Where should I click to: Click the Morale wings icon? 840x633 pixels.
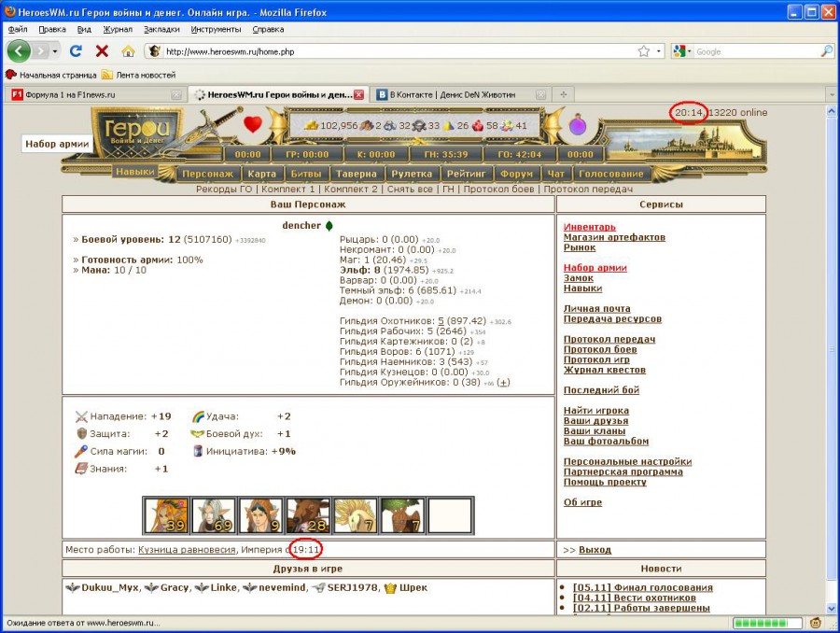pos(198,433)
